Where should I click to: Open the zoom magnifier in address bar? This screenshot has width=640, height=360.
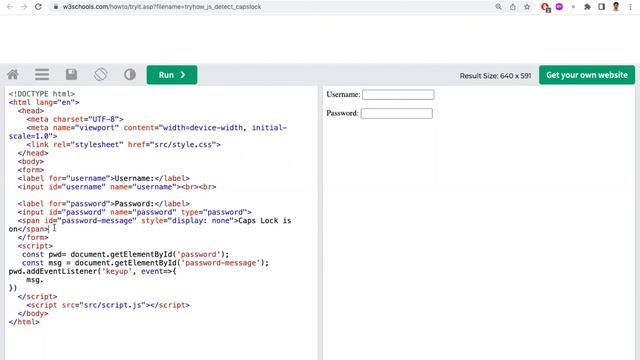(x=498, y=7)
